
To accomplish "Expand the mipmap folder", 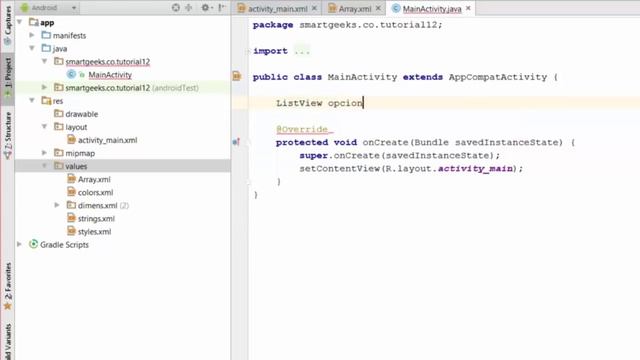I will tap(44, 153).
